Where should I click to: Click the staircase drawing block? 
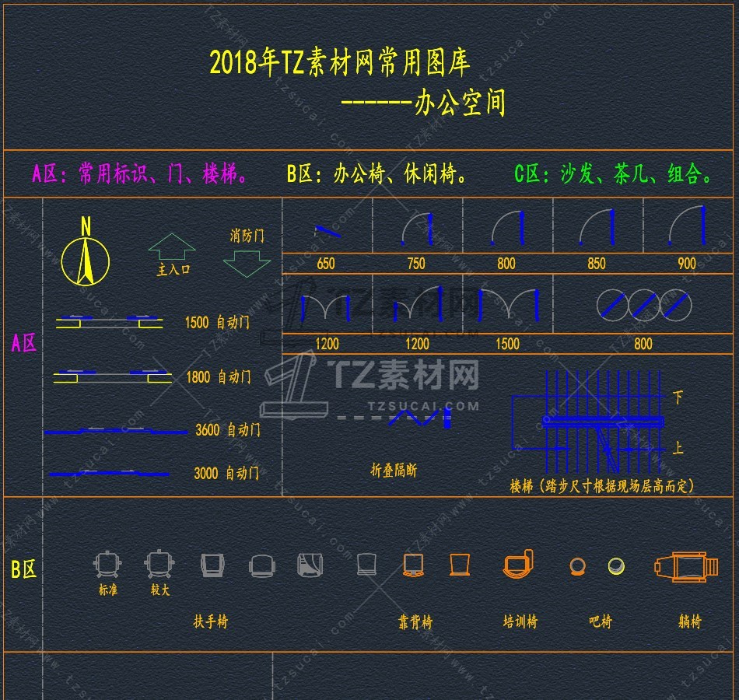coord(588,422)
